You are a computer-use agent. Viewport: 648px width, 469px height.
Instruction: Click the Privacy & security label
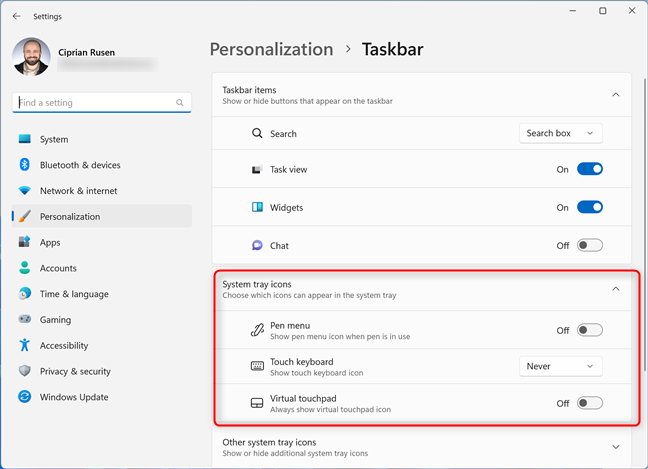[75, 371]
